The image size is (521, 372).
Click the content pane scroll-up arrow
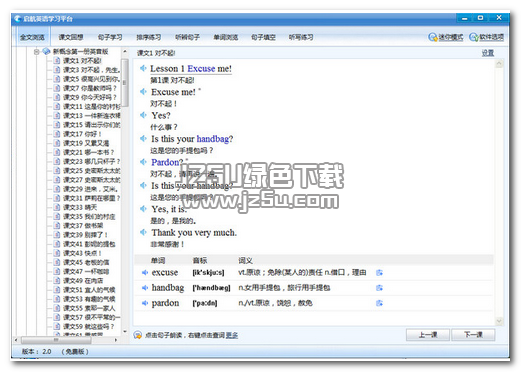(x=499, y=64)
